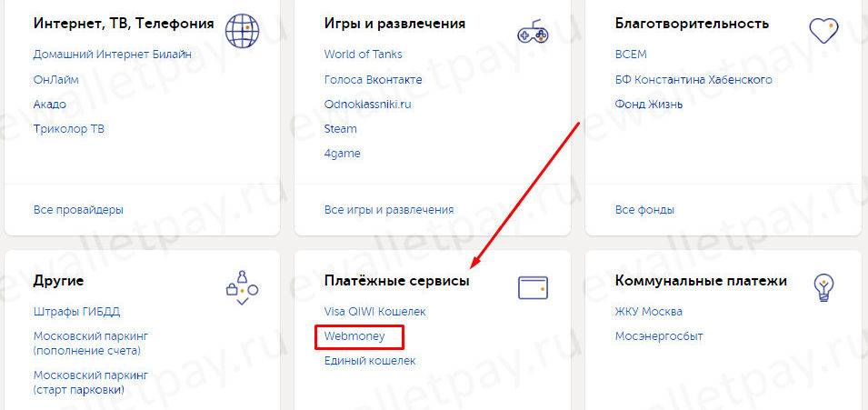
Task: Open Единый кошелек payment option
Action: coord(369,361)
